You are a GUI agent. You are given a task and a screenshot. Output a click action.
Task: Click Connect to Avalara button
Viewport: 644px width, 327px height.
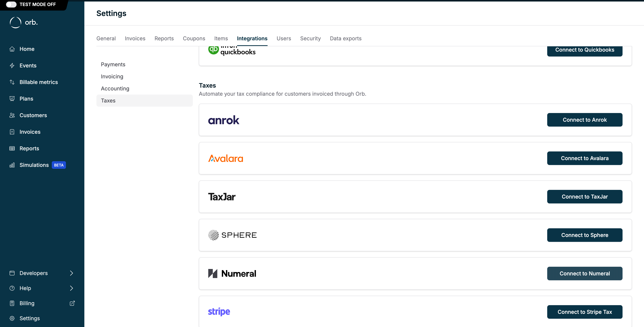584,158
